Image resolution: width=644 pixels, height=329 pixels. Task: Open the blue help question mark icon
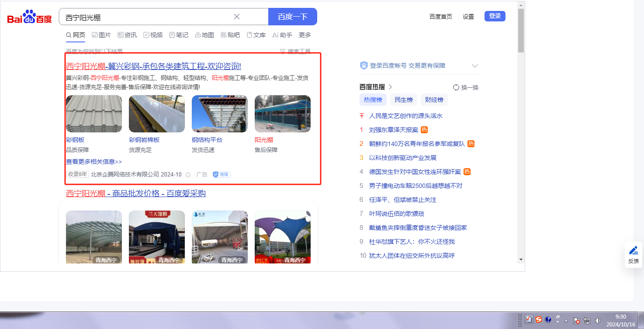click(x=548, y=319)
